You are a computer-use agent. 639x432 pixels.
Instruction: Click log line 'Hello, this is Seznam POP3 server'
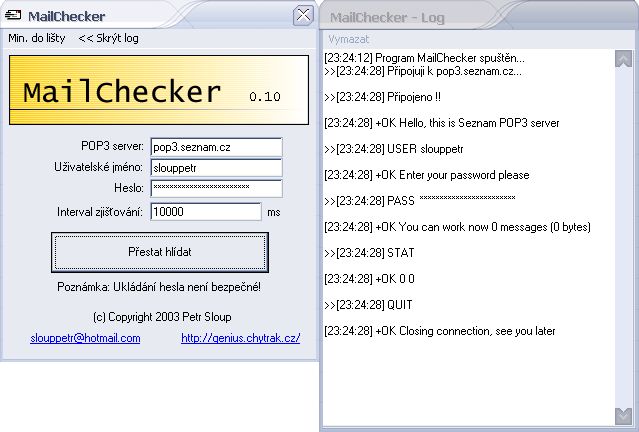[442, 123]
